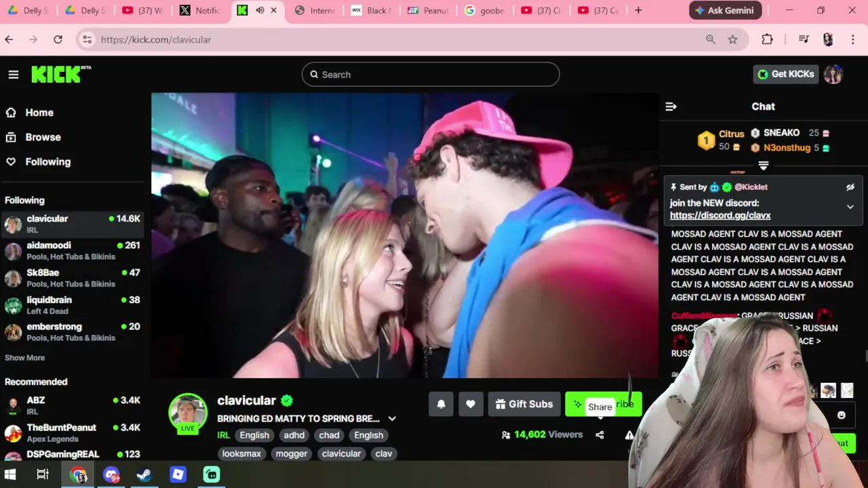Collapse the chat panel icon
This screenshot has width=868, height=488.
(671, 106)
